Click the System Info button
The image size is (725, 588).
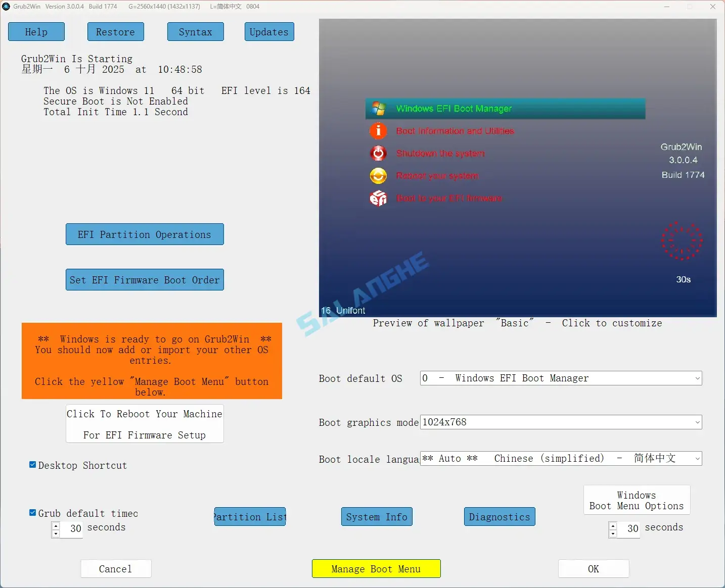[376, 516]
